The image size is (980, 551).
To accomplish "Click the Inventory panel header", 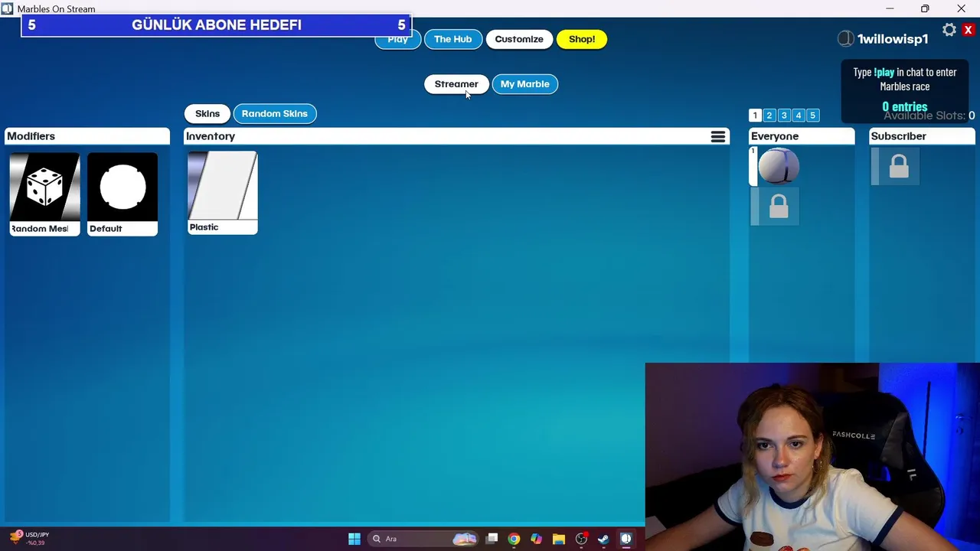I will (456, 136).
